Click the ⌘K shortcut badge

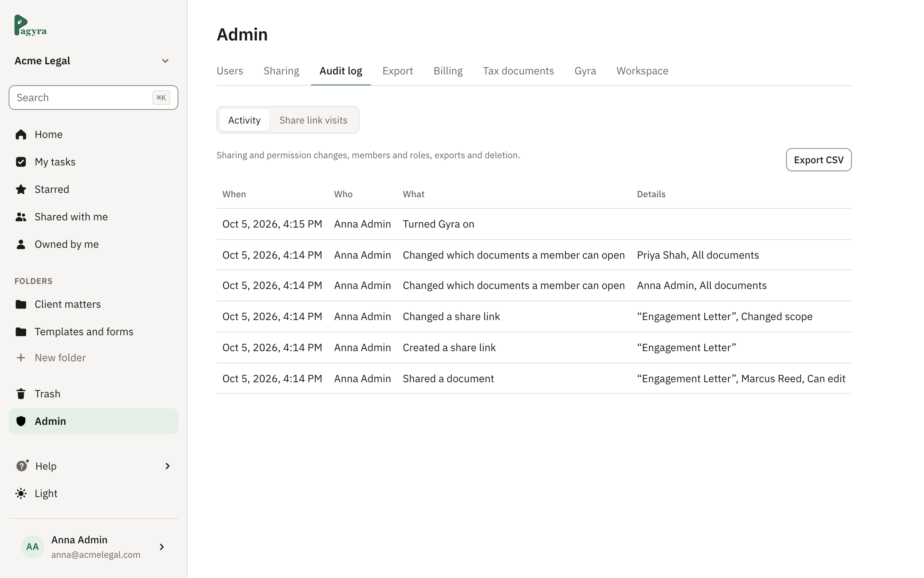(x=161, y=98)
